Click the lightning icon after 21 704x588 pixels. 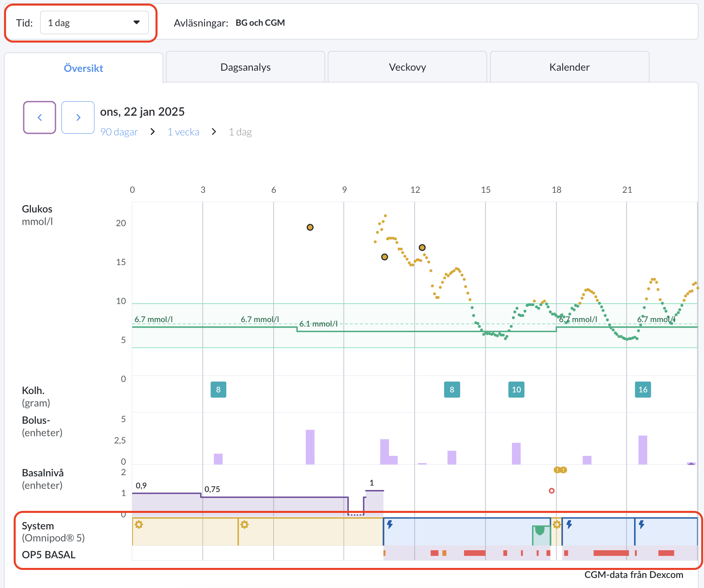point(641,524)
